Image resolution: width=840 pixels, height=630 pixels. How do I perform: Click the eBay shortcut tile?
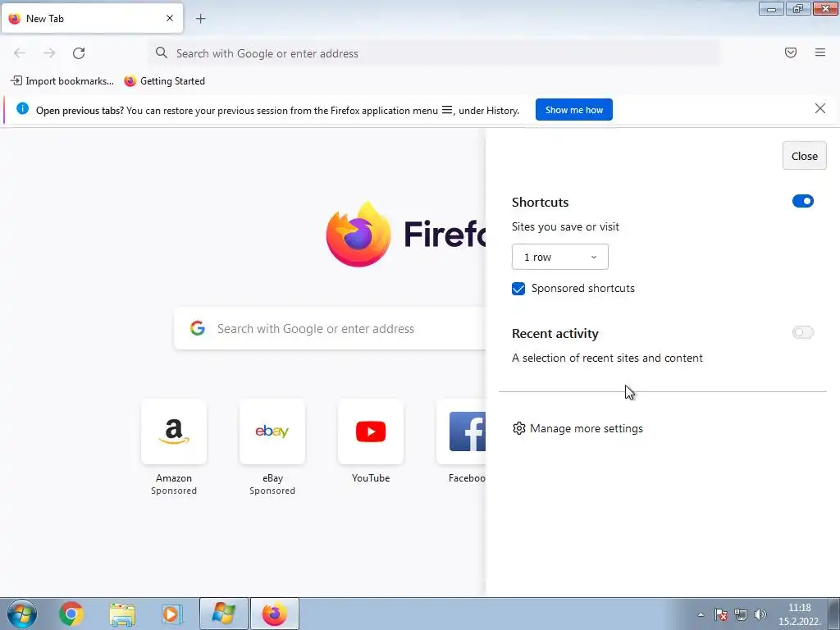(272, 431)
